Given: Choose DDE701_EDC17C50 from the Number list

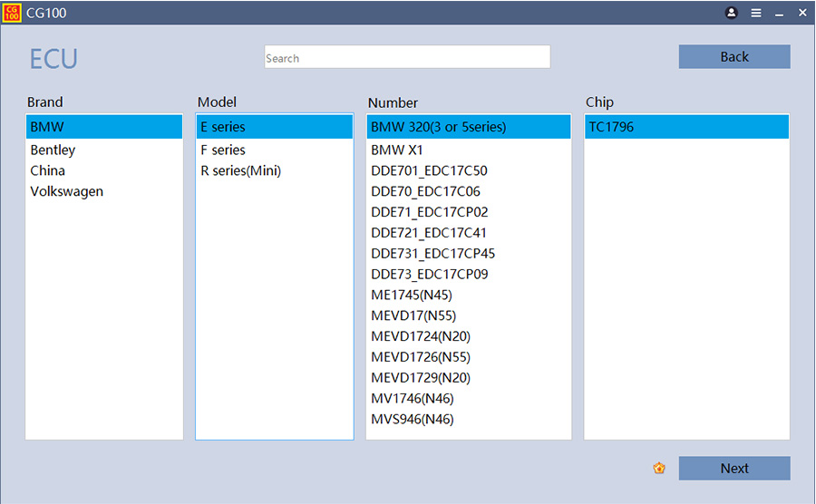Looking at the screenshot, I should [x=429, y=170].
